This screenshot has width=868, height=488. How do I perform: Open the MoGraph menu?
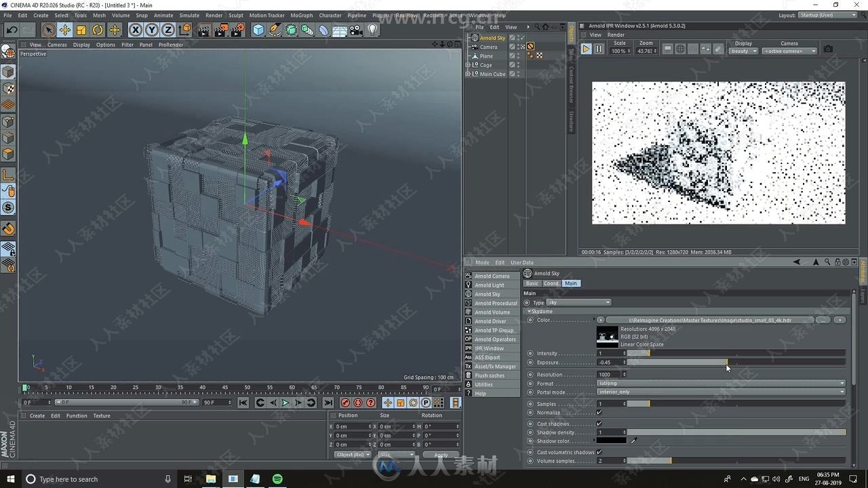tap(302, 15)
